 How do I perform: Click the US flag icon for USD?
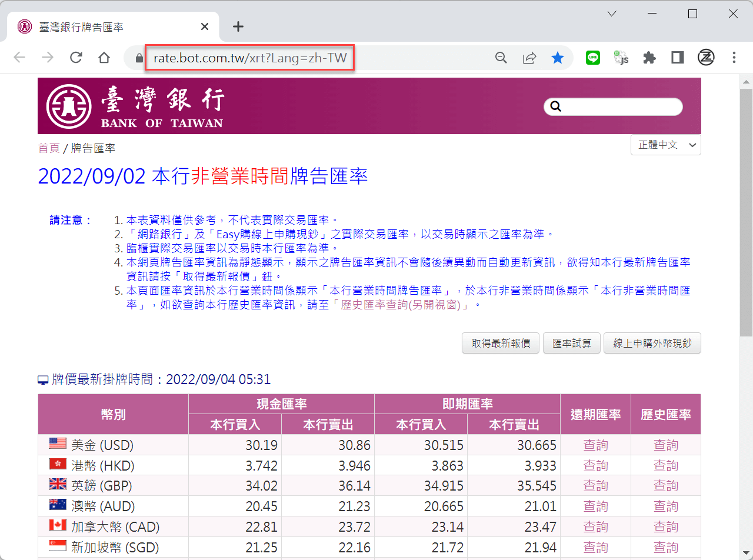[x=58, y=444]
